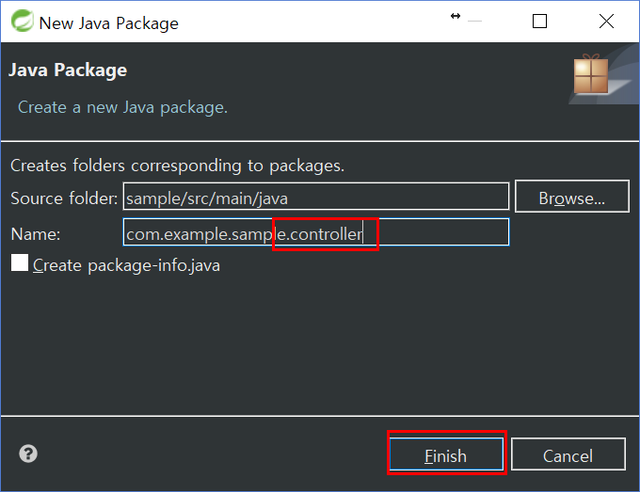Click Finish to create the package

click(x=445, y=455)
